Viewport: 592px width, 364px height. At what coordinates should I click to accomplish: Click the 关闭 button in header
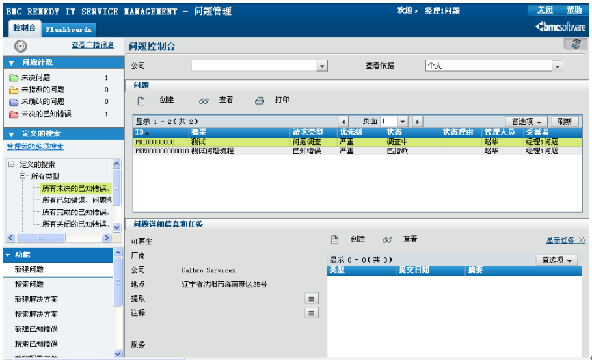(x=545, y=10)
